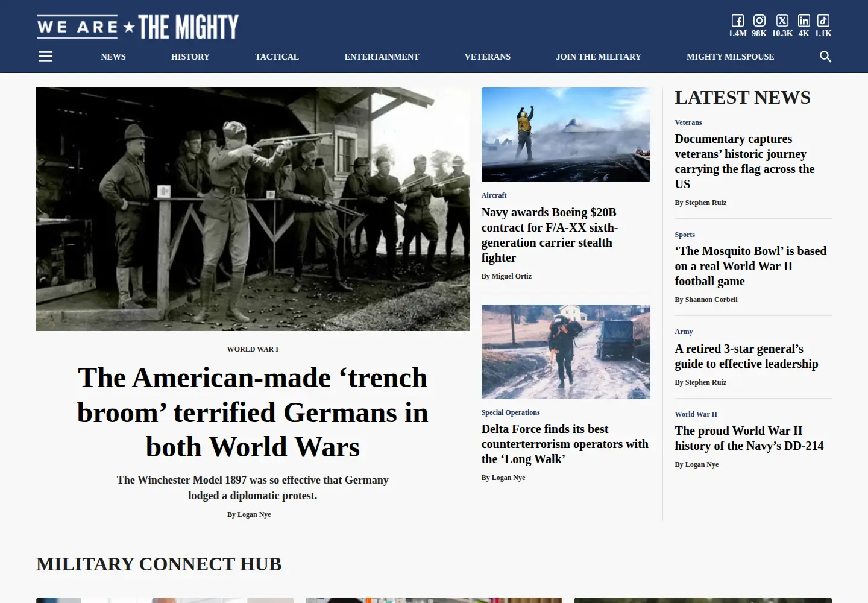Open the Documentary captures veterans' journey article

click(x=744, y=161)
